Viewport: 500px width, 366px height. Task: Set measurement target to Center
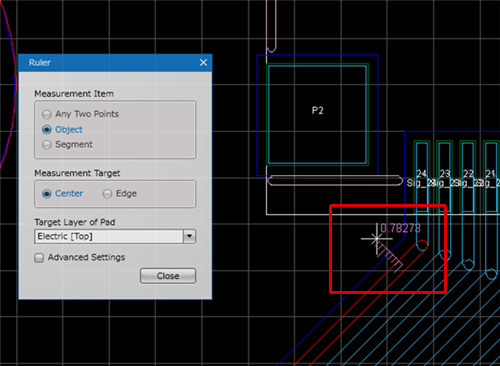coord(47,194)
